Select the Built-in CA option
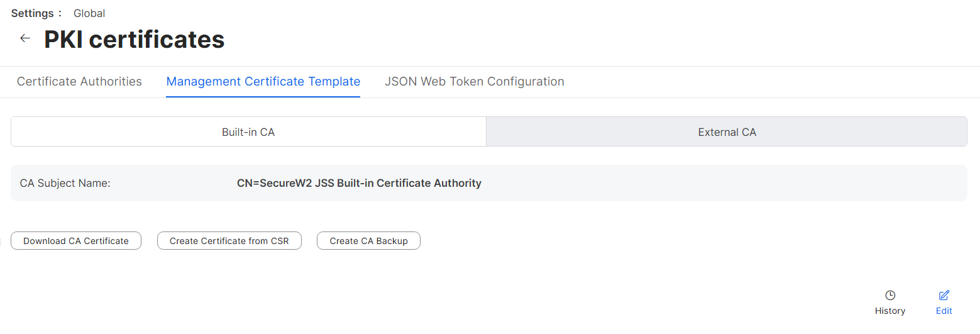This screenshot has width=980, height=334. point(248,132)
